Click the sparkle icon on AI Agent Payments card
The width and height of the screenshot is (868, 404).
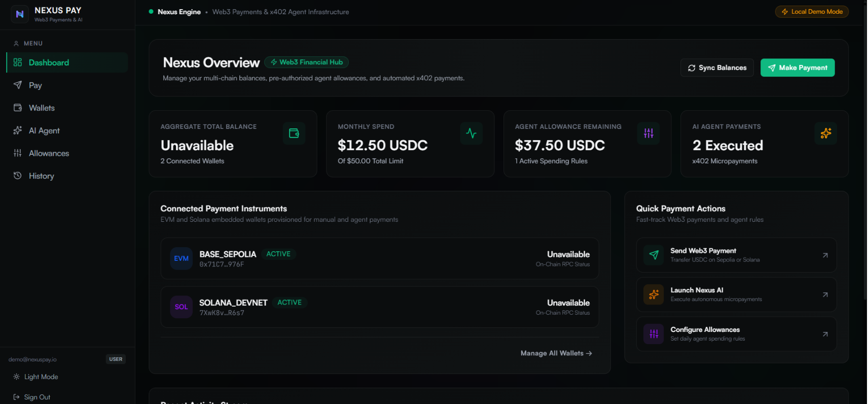coord(826,133)
